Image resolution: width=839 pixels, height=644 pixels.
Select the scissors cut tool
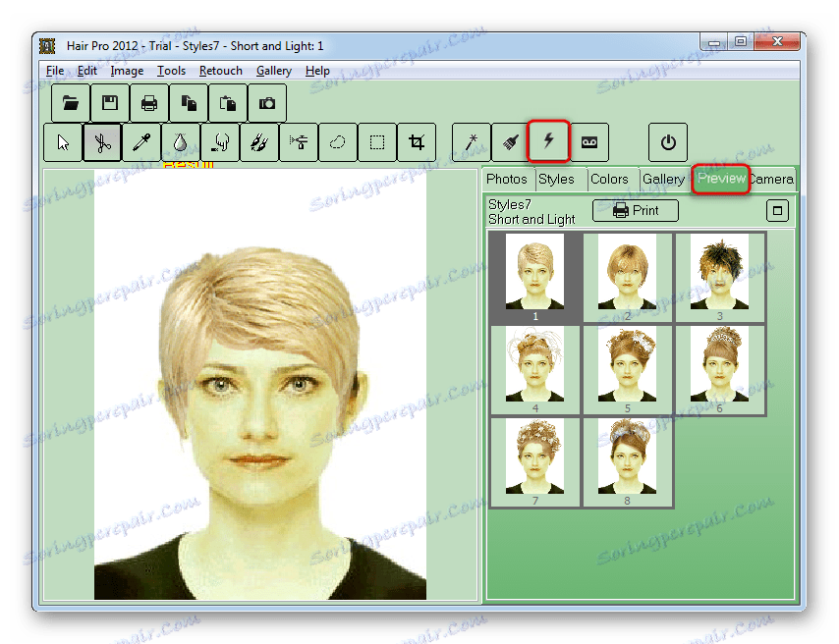(x=102, y=142)
